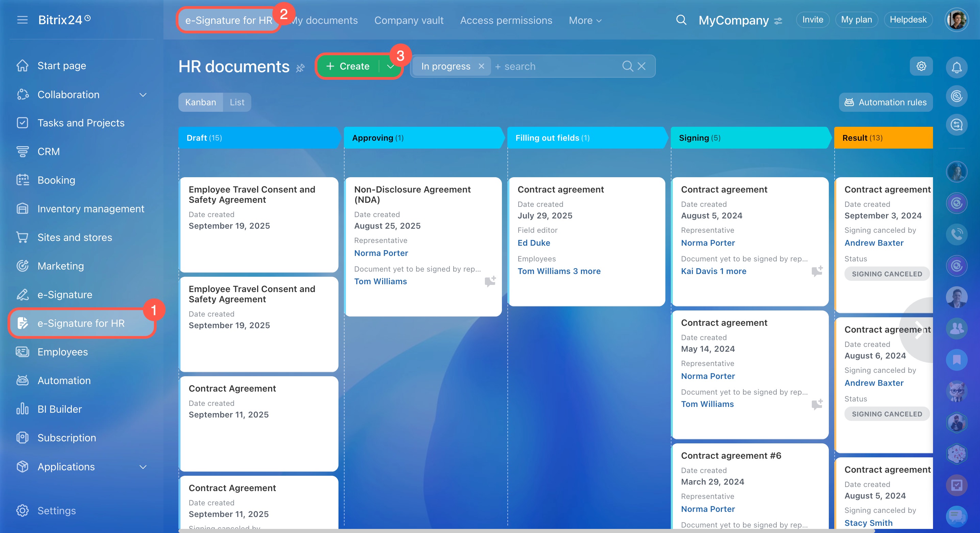
Task: Open MyCompany settings sliders icon
Action: coord(778,20)
